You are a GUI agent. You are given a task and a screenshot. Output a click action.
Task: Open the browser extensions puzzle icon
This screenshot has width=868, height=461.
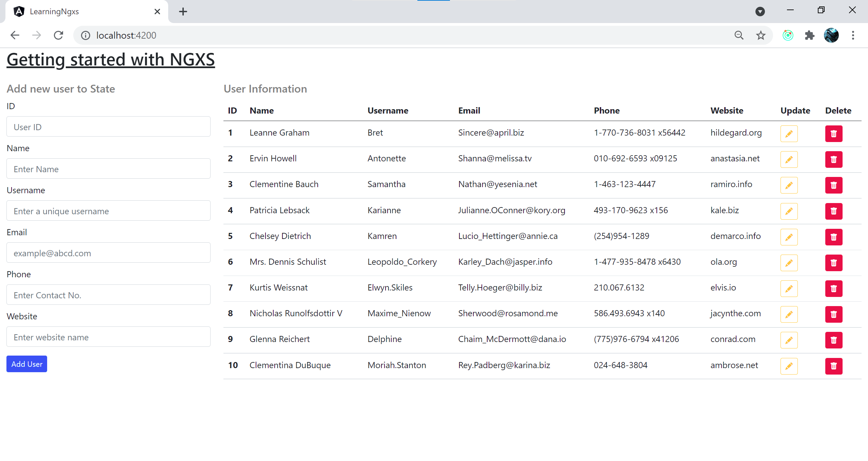[x=810, y=35]
